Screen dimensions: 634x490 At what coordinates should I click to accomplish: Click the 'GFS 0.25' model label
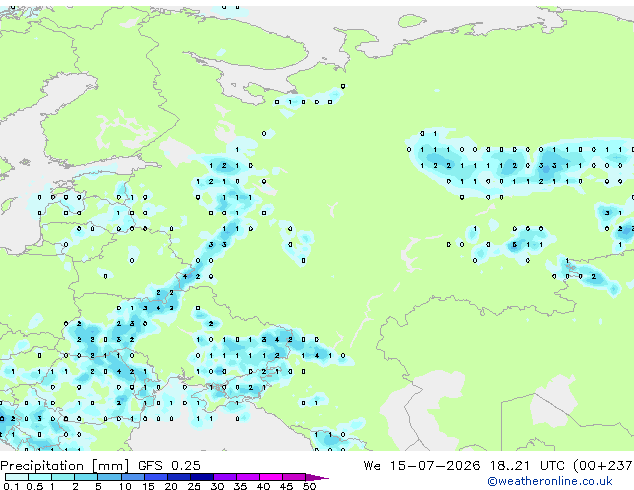169,465
